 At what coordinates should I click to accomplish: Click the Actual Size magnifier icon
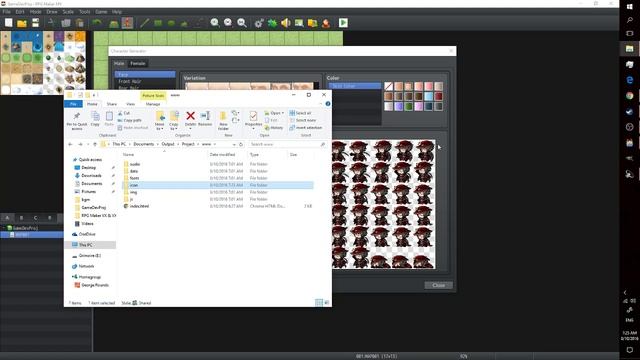242,23
